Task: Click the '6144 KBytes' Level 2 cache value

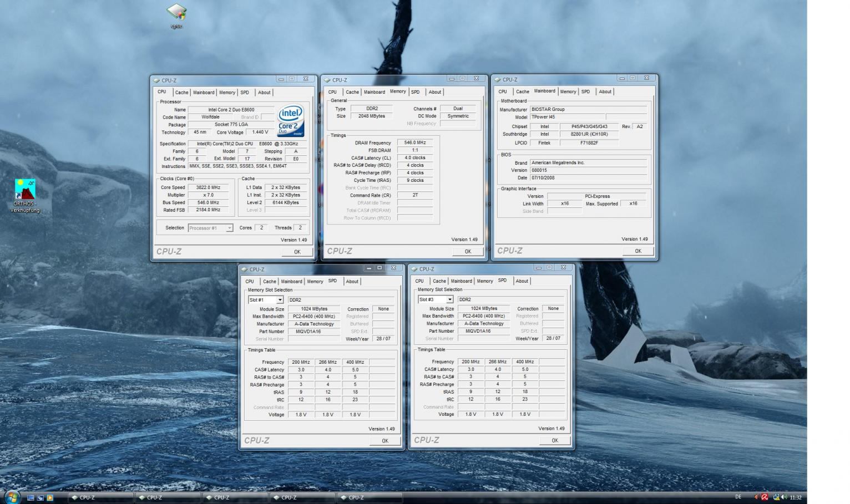Action: 285,202
